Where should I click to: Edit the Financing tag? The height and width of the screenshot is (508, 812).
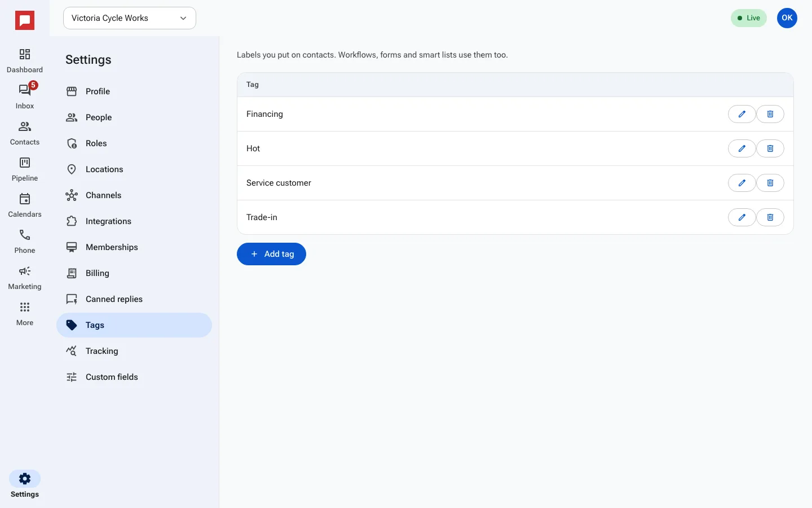[742, 114]
